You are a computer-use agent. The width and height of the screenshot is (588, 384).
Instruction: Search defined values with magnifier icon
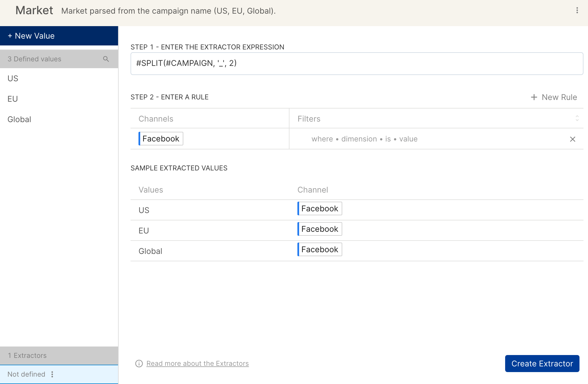(106, 59)
